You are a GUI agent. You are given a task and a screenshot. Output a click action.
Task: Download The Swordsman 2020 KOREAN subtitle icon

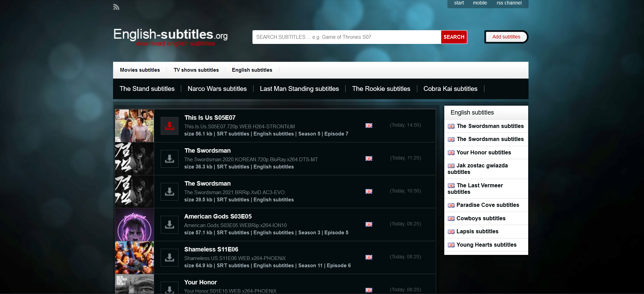pyautogui.click(x=170, y=159)
